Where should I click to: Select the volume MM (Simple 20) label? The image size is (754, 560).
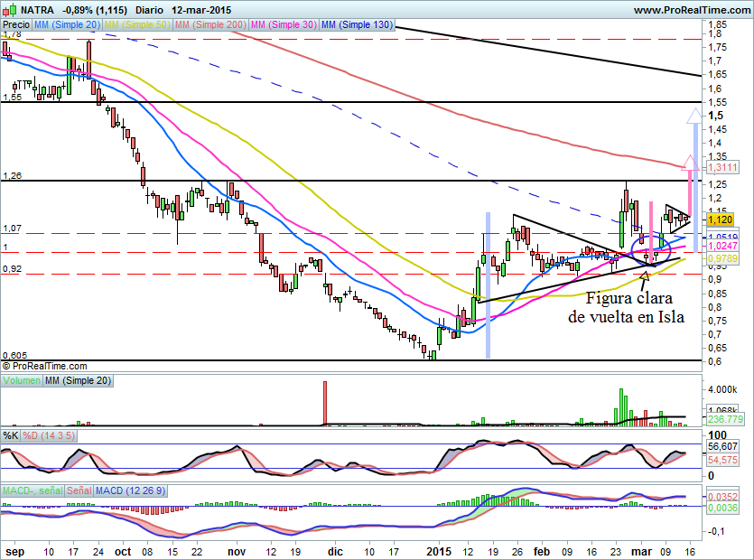click(78, 380)
